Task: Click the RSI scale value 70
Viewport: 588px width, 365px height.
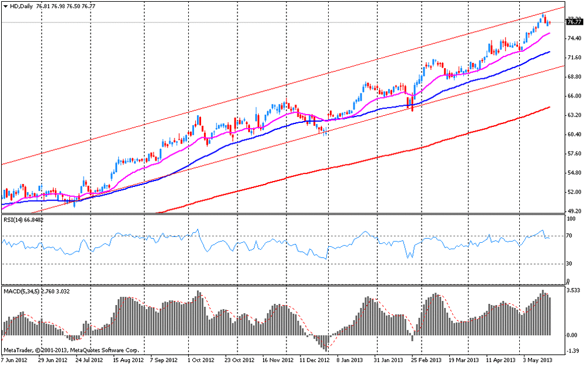Action: tap(569, 236)
